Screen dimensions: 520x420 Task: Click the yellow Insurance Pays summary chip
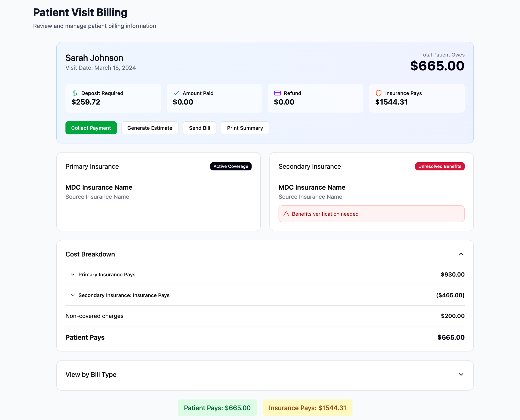point(307,408)
